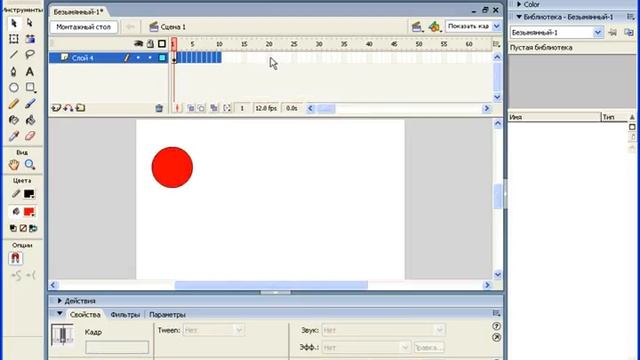Select the Pen tool
Image resolution: width=640 pixels, height=360 pixels.
[13, 72]
